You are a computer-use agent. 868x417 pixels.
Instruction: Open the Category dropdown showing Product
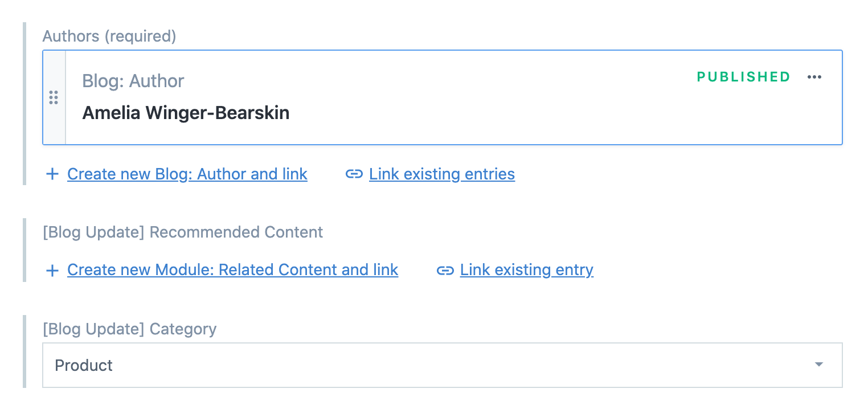pos(442,365)
